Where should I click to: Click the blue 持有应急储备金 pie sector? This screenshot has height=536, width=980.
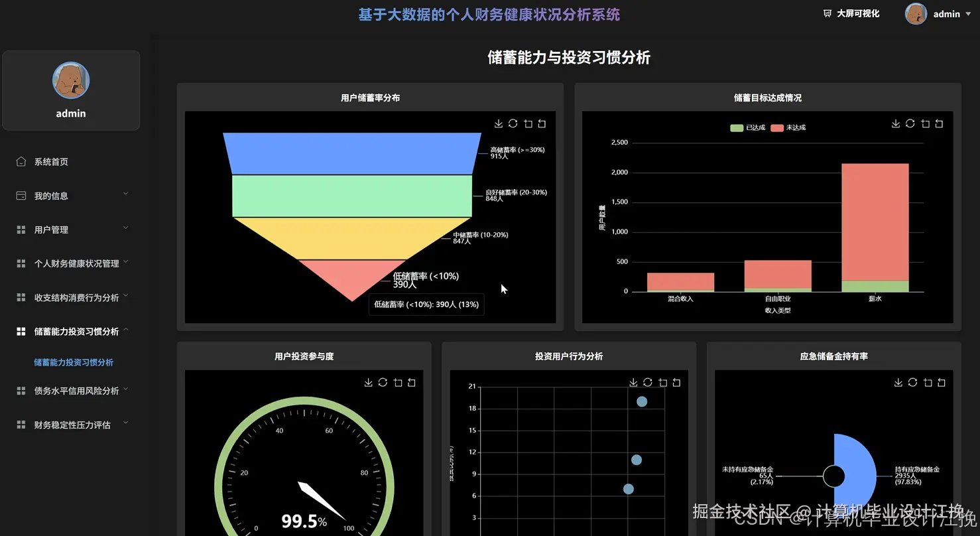[x=861, y=476]
